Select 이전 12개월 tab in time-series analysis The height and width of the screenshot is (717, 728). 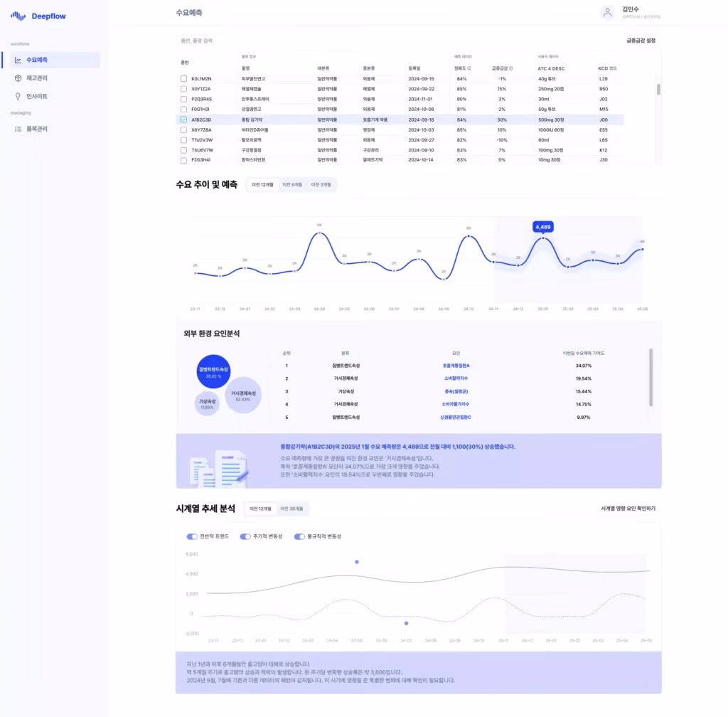click(x=260, y=509)
